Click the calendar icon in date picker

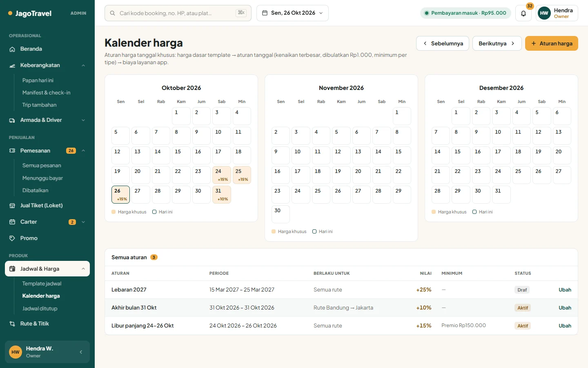point(265,13)
